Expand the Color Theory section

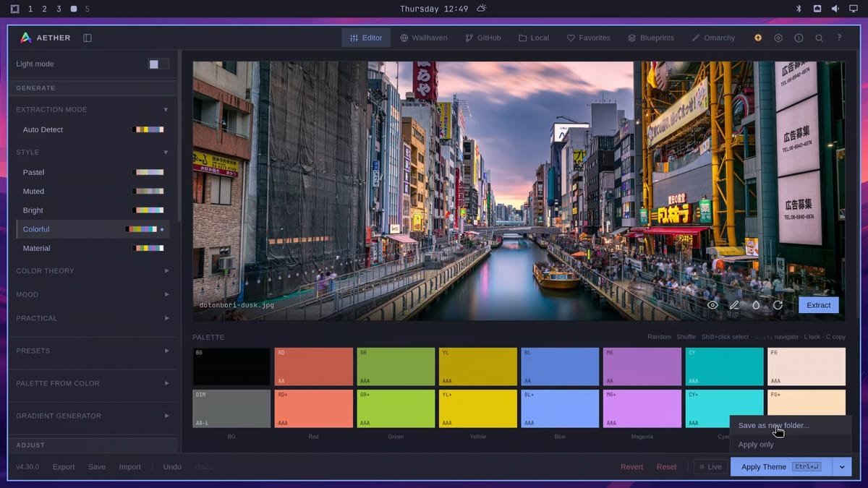click(93, 271)
